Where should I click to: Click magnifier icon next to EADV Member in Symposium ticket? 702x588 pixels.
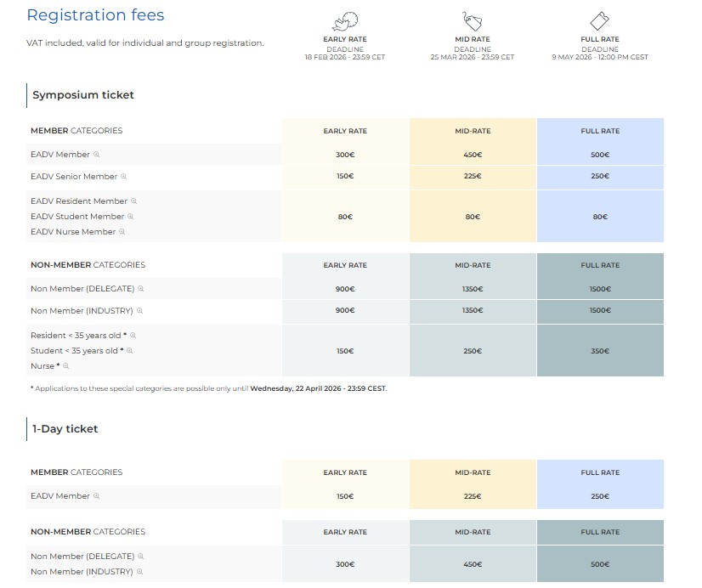click(x=97, y=155)
